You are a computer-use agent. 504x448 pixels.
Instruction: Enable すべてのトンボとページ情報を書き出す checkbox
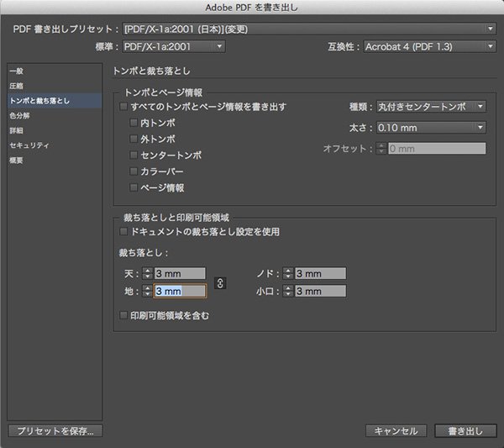tap(123, 107)
